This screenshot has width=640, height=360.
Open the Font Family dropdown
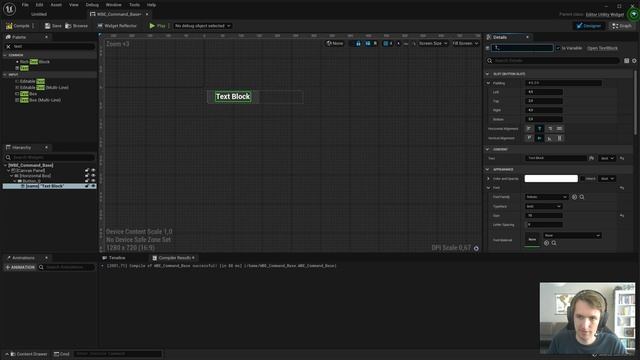click(546, 197)
